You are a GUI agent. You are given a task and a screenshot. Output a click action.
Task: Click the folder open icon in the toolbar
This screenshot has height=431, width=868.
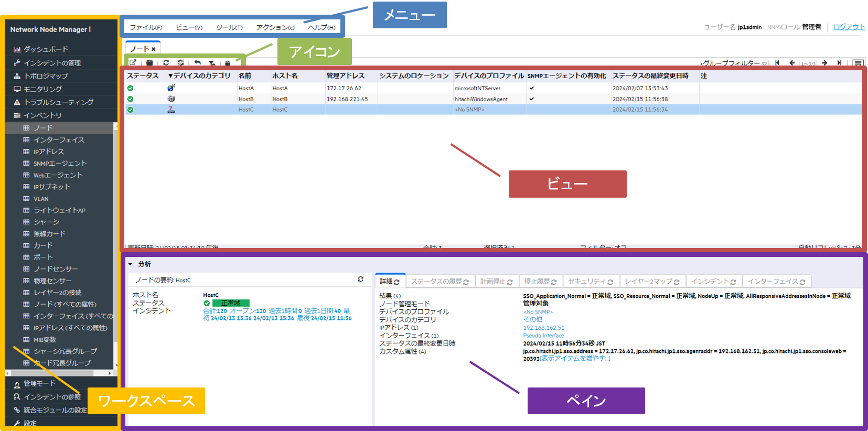(x=149, y=62)
